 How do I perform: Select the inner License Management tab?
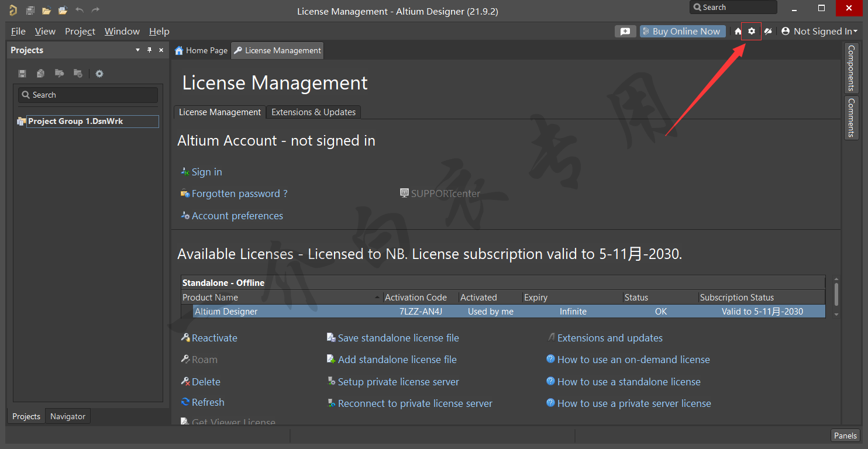click(220, 112)
